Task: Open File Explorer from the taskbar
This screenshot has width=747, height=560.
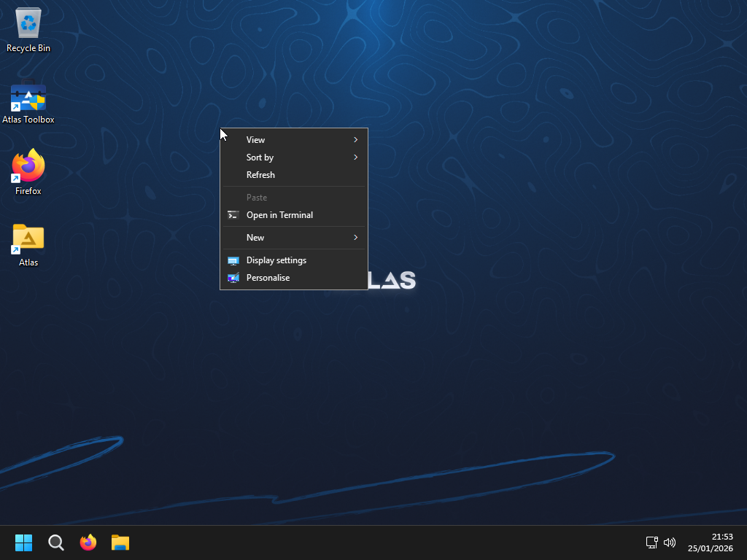Action: 120,542
